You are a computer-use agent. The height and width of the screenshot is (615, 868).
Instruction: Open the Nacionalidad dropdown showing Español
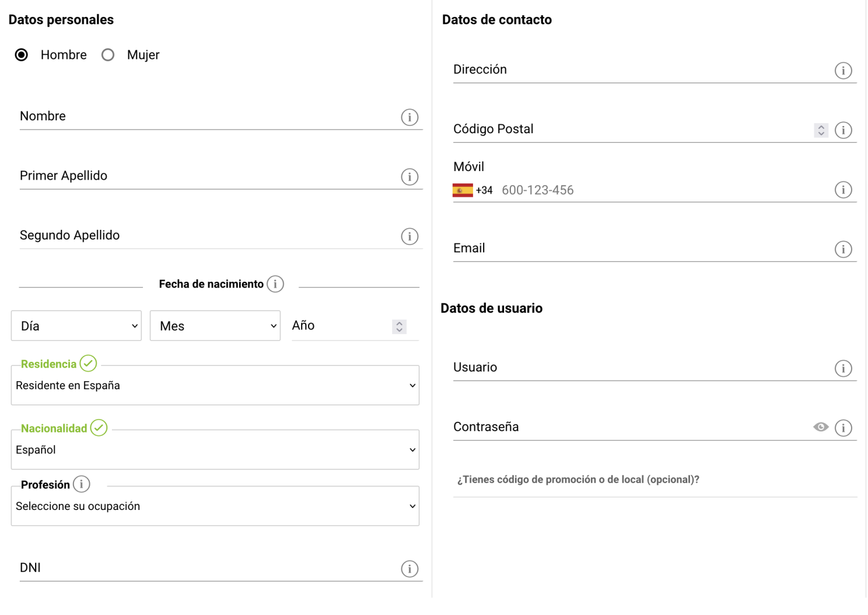[215, 450]
